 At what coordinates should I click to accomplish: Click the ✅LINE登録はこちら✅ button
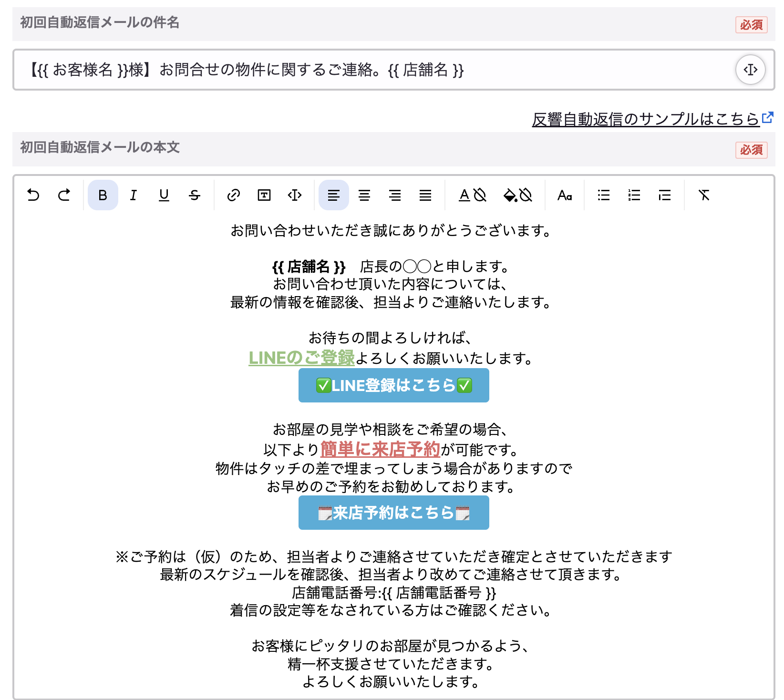click(x=394, y=385)
